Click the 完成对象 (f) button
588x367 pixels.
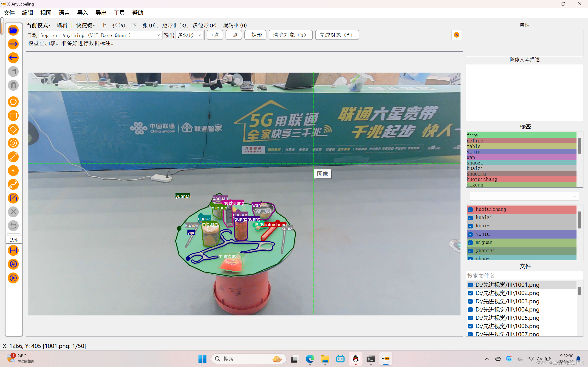(337, 35)
